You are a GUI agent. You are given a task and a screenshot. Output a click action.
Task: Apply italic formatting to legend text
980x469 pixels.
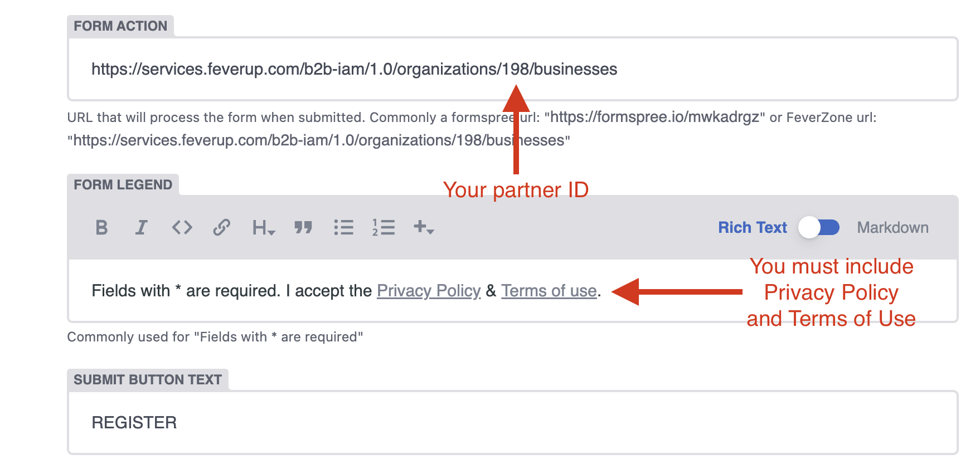coord(142,227)
